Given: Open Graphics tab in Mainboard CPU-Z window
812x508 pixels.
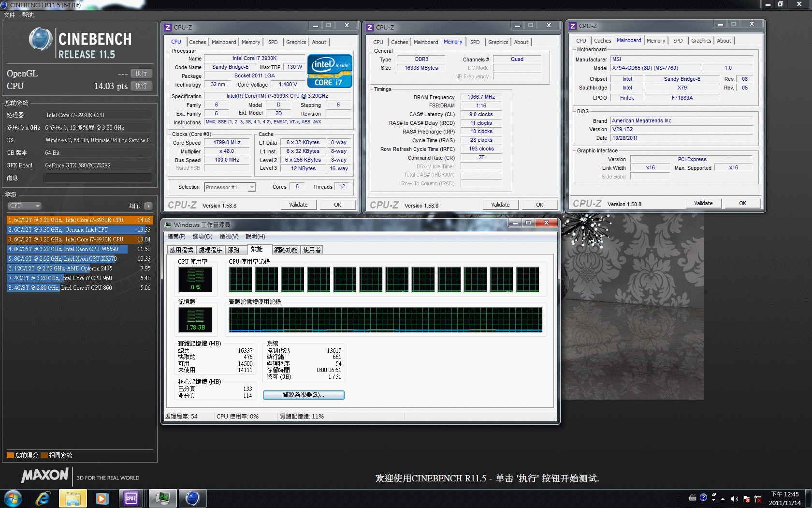Looking at the screenshot, I should pos(701,41).
